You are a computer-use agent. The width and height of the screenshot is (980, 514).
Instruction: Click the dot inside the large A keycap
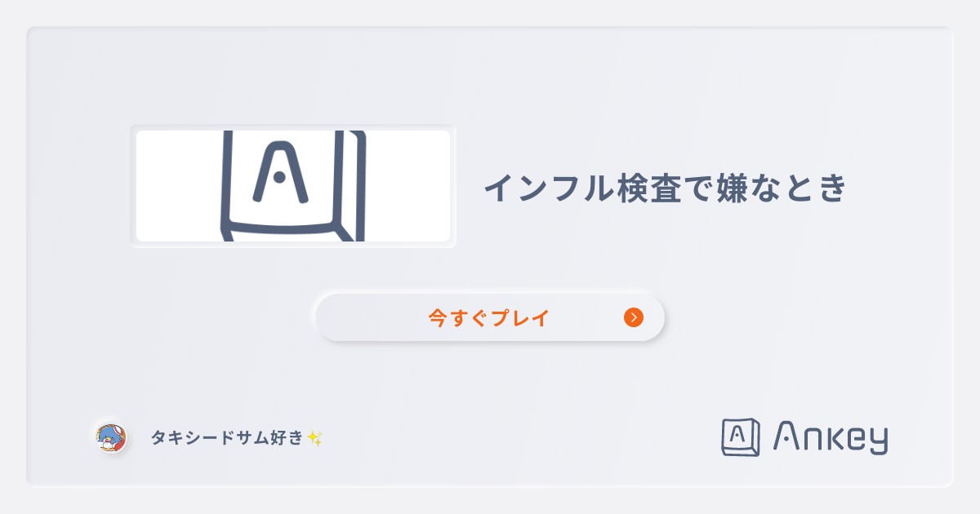coord(280,176)
